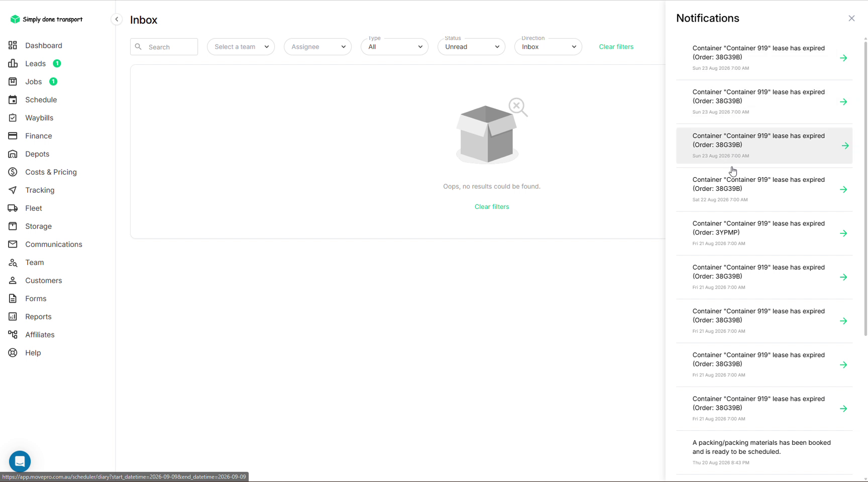Click the Leads bar-chart icon
868x482 pixels.
[x=13, y=63]
